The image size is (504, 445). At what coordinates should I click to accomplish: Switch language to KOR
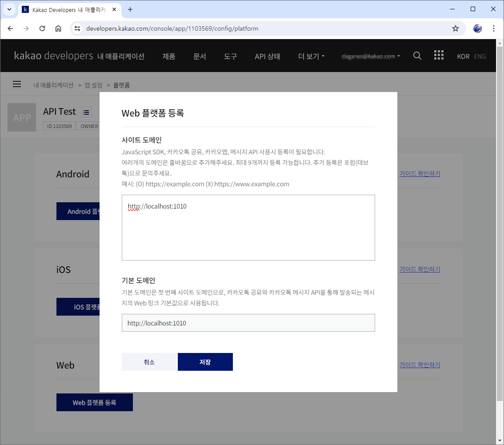click(x=463, y=56)
